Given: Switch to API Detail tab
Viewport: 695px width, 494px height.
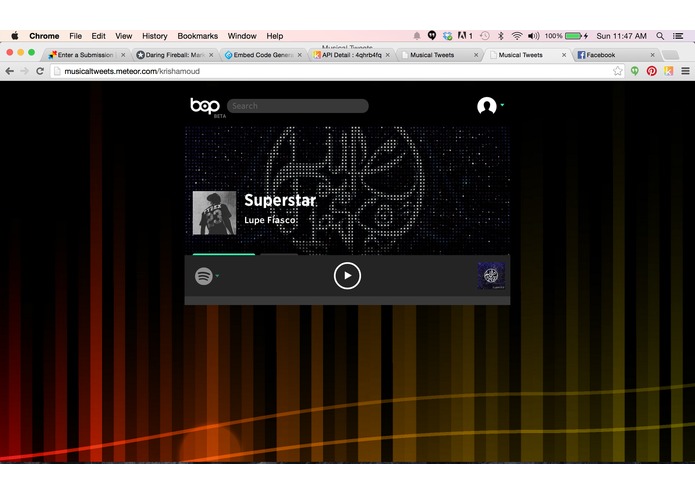Looking at the screenshot, I should point(351,55).
